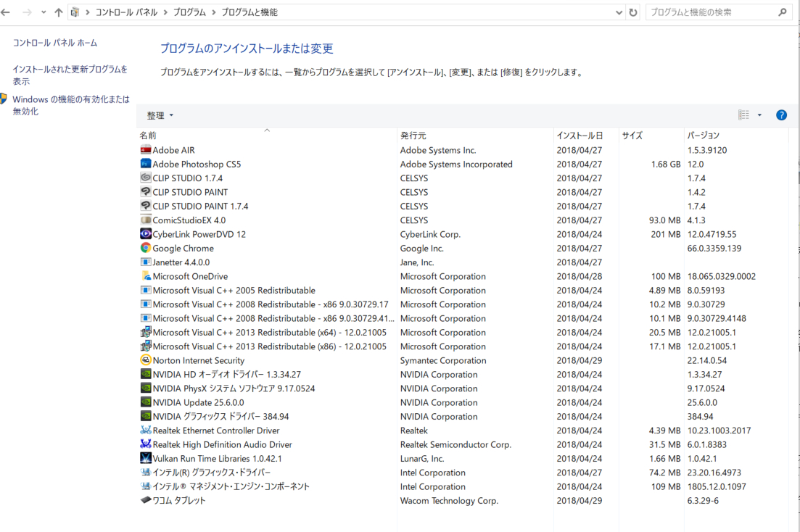
Task: Click the プログラム breadcrumb in address bar
Action: pyautogui.click(x=190, y=12)
